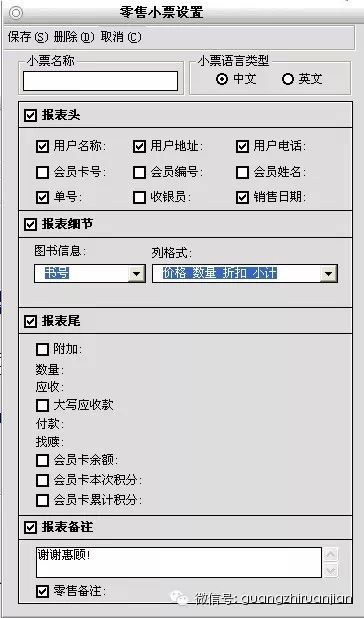Focus the 小票名称 text field
Viewport: 364px width, 618px height.
coord(100,81)
